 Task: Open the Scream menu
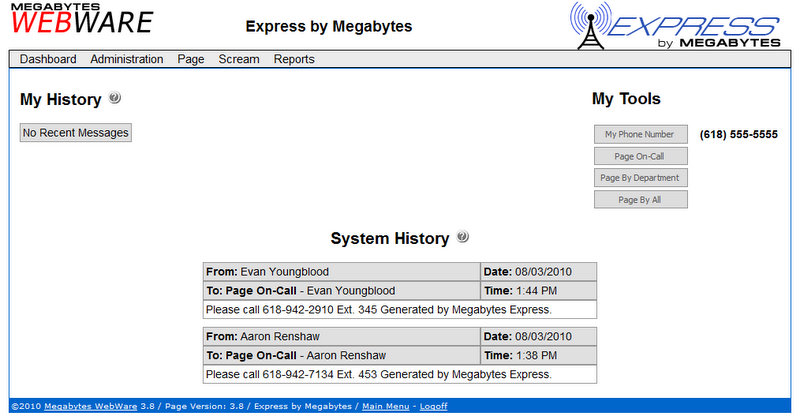(239, 59)
